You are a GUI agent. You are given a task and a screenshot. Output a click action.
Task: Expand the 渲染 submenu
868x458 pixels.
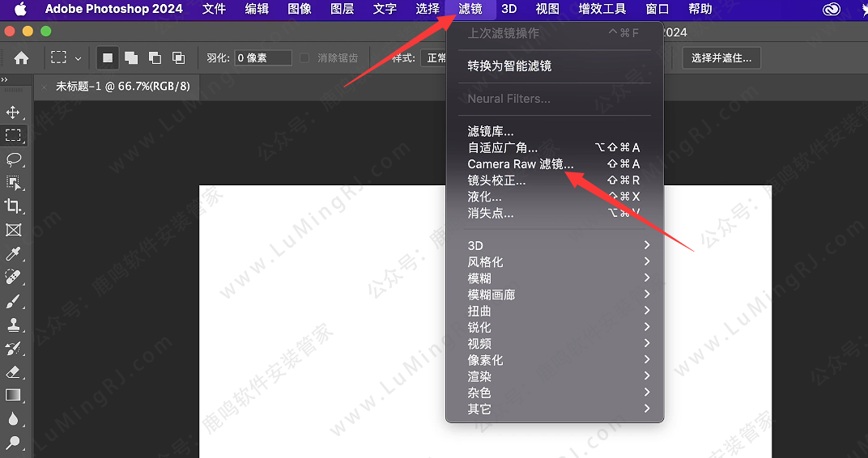tap(555, 376)
